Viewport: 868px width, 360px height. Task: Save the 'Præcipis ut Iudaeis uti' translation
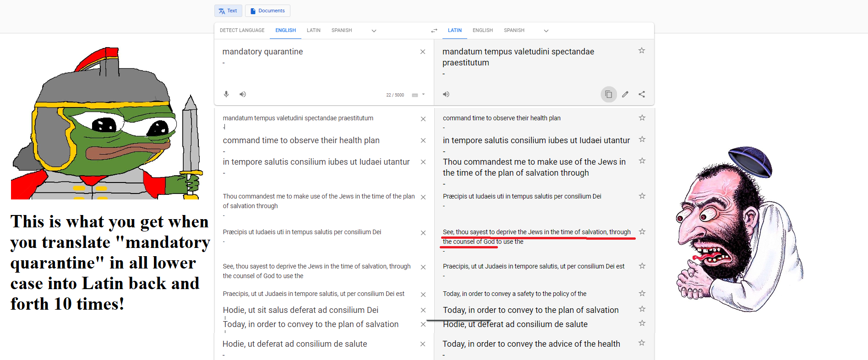click(x=642, y=196)
